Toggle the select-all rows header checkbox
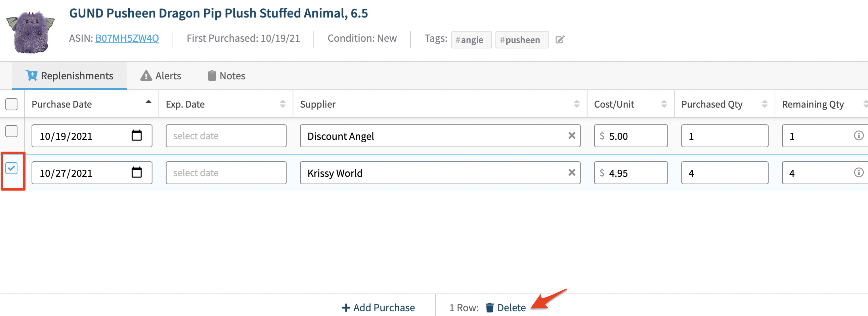 11,104
